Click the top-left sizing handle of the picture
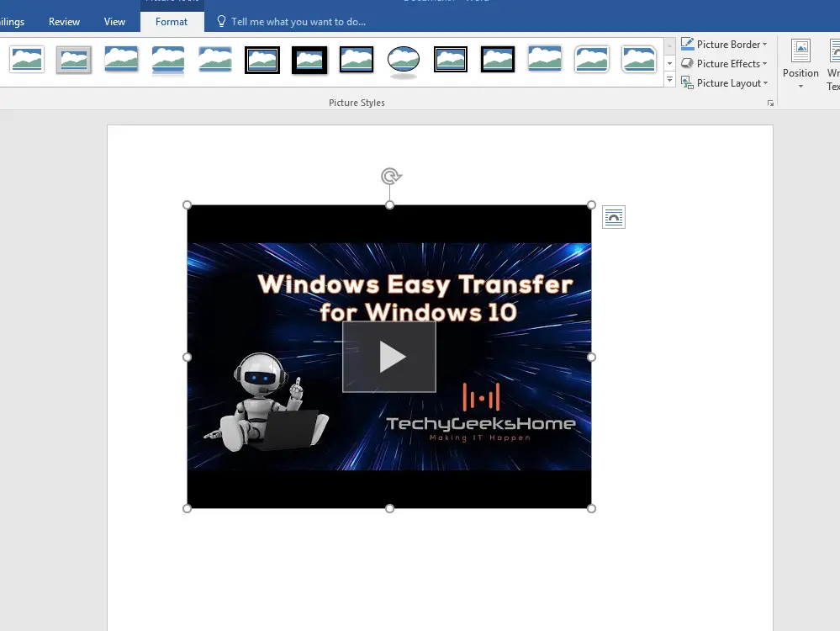The height and width of the screenshot is (631, 840). click(x=187, y=204)
